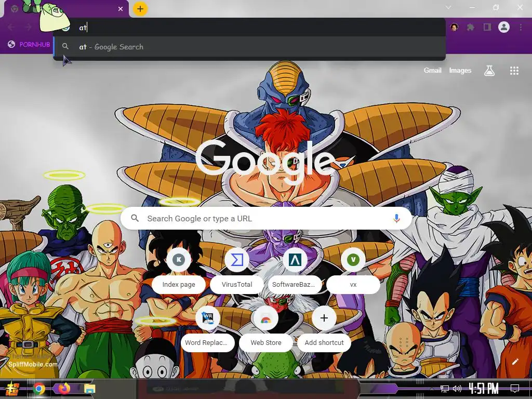Customize this page with pencil icon
The image size is (532, 399).
click(x=515, y=362)
